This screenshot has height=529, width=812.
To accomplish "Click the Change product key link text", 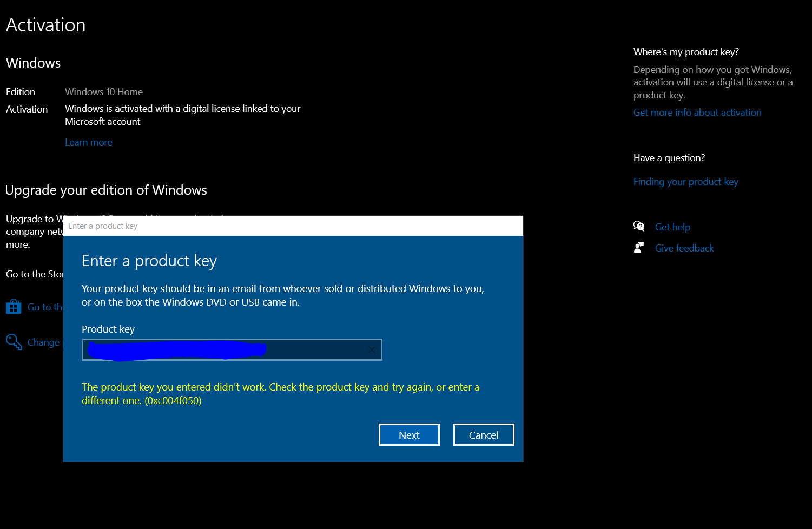I will [x=45, y=342].
